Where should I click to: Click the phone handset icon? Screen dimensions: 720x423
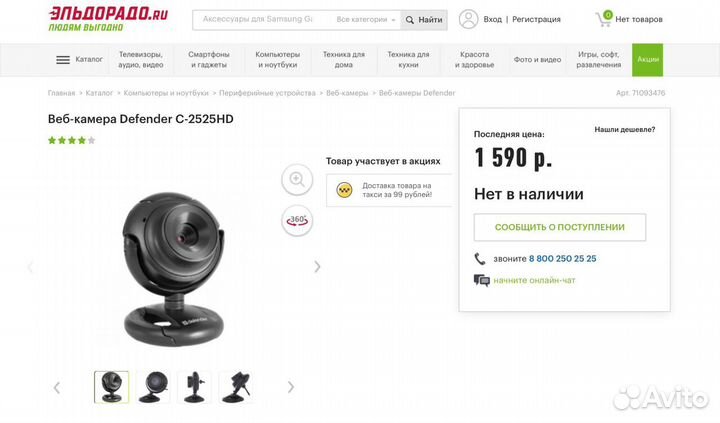[479, 259]
